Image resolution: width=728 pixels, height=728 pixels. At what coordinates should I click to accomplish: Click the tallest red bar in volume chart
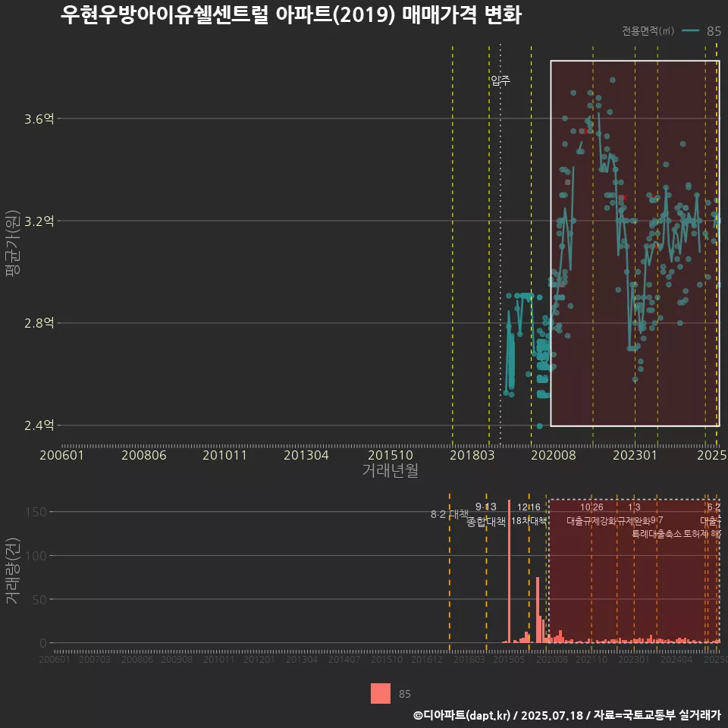coord(510,571)
